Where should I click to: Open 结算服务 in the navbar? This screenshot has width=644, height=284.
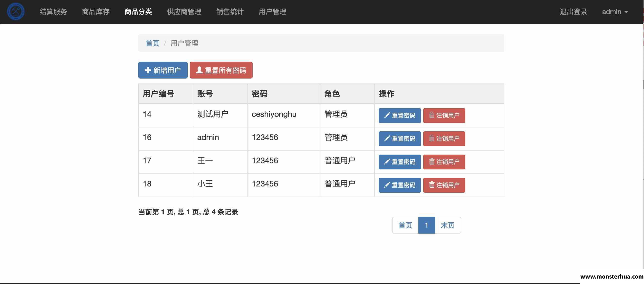pyautogui.click(x=53, y=12)
